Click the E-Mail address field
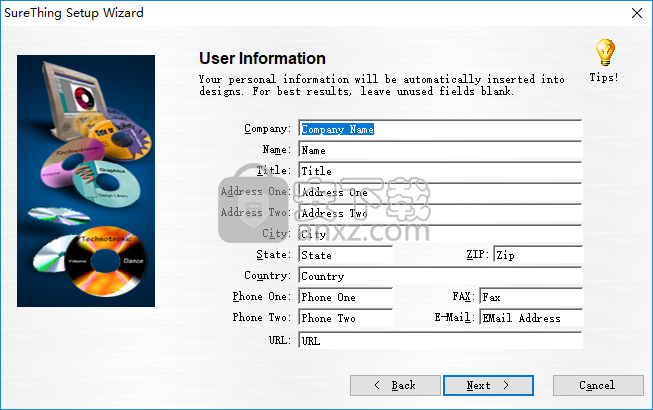Screen dimensions: 653x410 click(x=531, y=318)
